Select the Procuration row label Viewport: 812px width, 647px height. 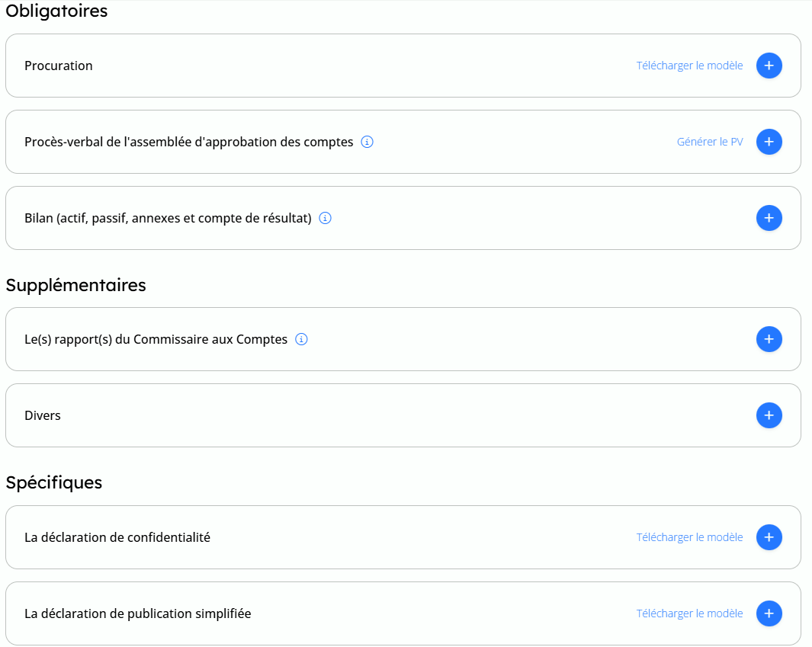pyautogui.click(x=59, y=66)
